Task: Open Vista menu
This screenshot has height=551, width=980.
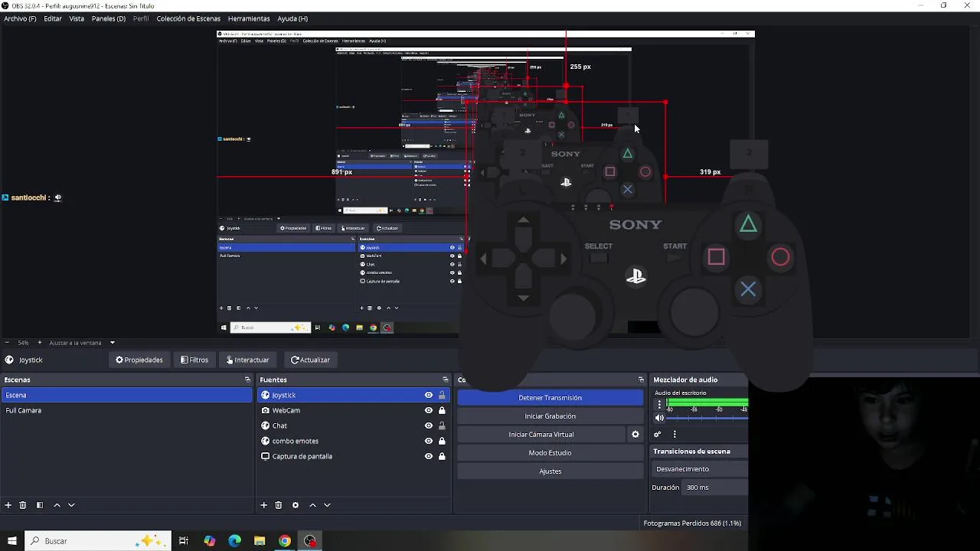Action: point(77,18)
